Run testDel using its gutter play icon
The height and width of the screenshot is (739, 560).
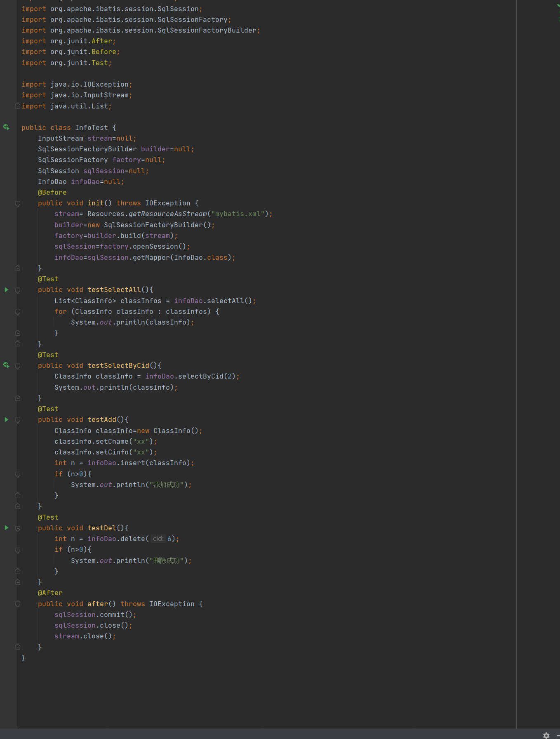click(6, 527)
